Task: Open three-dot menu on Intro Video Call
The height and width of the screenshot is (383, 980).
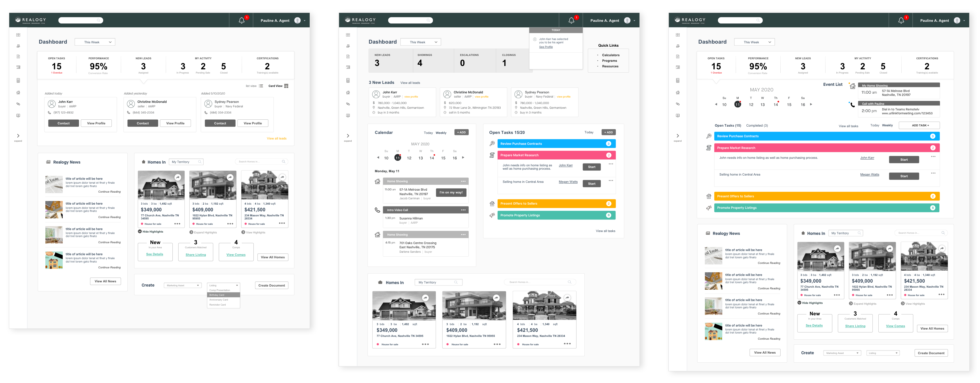Action: coord(463,210)
